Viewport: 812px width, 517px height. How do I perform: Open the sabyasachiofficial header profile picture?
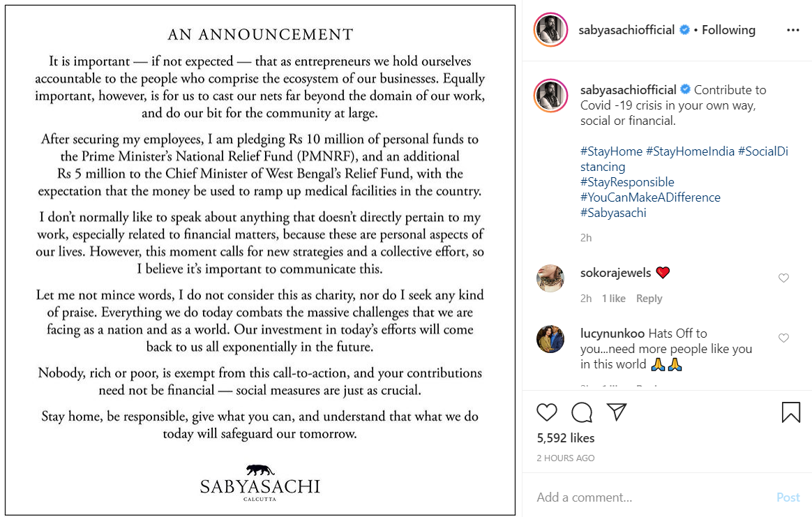pyautogui.click(x=550, y=30)
